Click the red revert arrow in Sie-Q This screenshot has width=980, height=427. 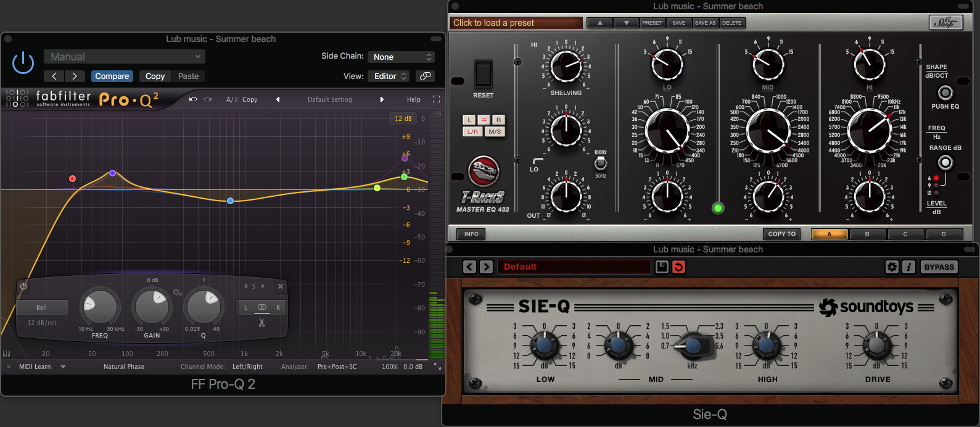(x=678, y=267)
